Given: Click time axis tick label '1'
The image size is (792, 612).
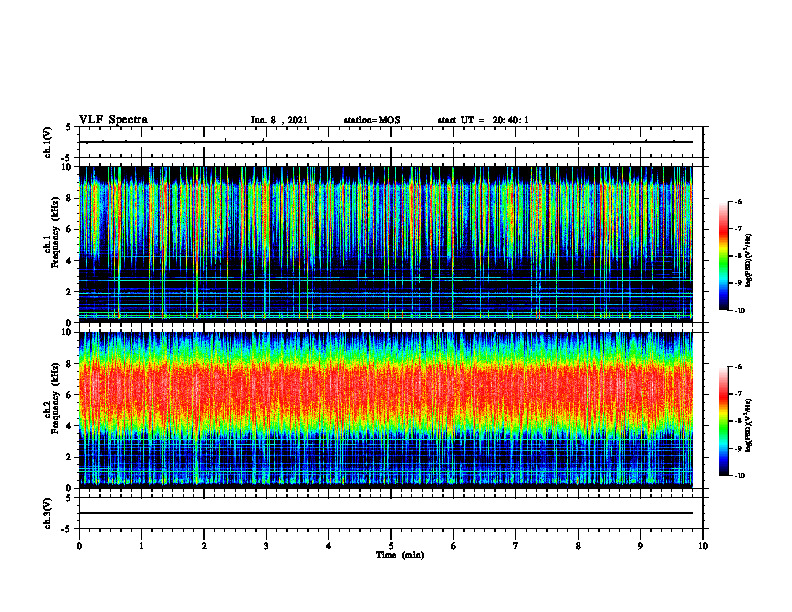Looking at the screenshot, I should pos(141,546).
